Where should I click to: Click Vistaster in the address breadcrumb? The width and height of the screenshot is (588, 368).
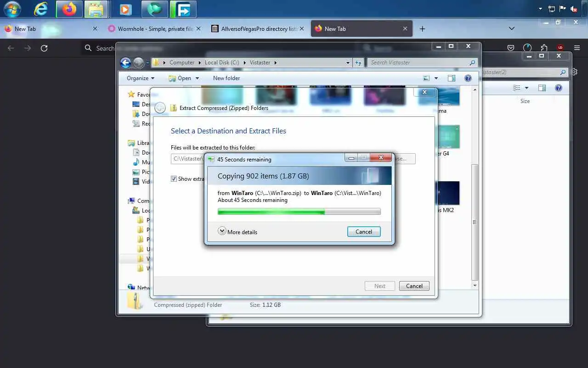pos(260,63)
